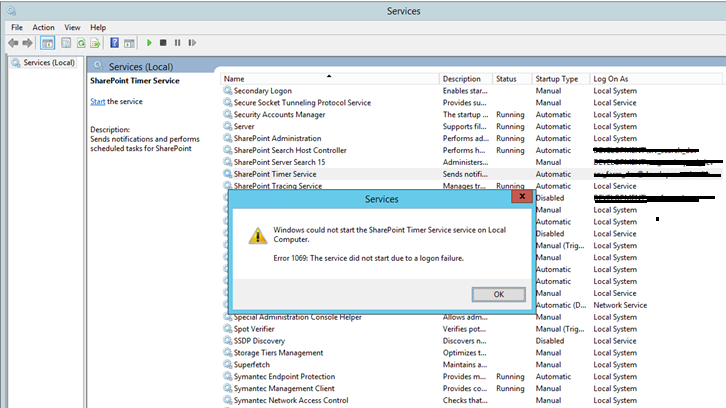Select SharePoint Administration service name
Screen dimensions: 726x408
(277, 138)
